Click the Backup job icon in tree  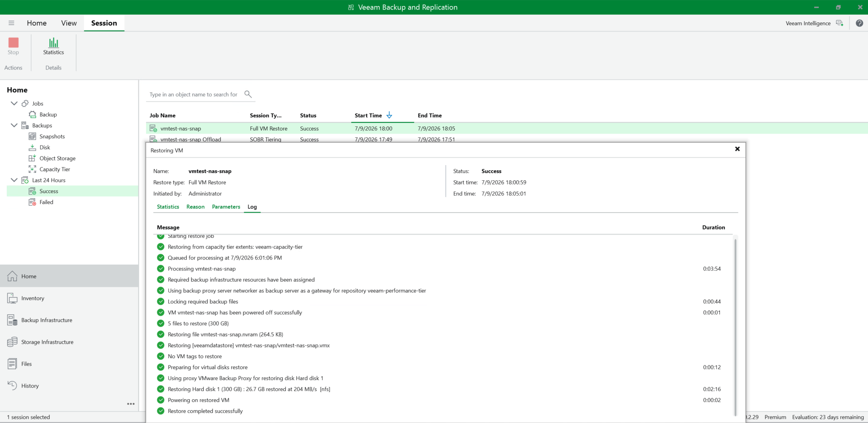click(32, 115)
